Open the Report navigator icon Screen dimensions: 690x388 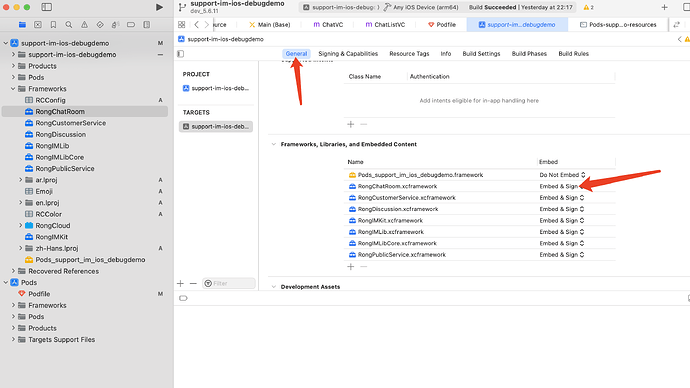pos(147,25)
